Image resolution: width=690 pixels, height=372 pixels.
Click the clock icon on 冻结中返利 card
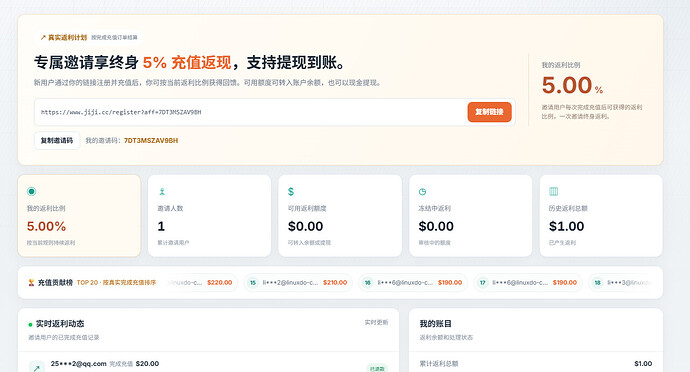[x=422, y=192]
